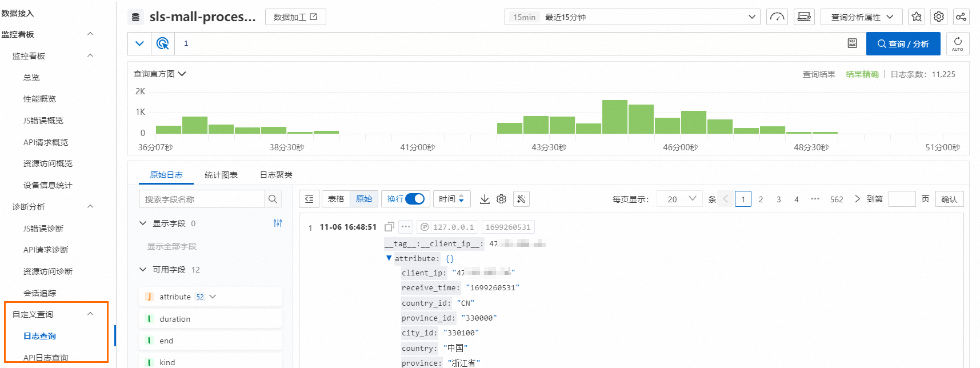Viewport: 980px width, 368px height.
Task: Open the settings gear icon at top right
Action: [x=939, y=17]
